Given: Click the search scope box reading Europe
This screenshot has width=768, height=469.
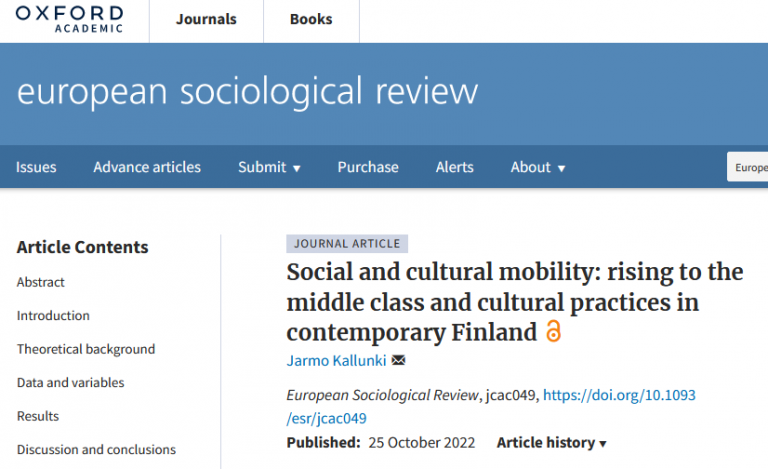Looking at the screenshot, I should pyautogui.click(x=747, y=167).
